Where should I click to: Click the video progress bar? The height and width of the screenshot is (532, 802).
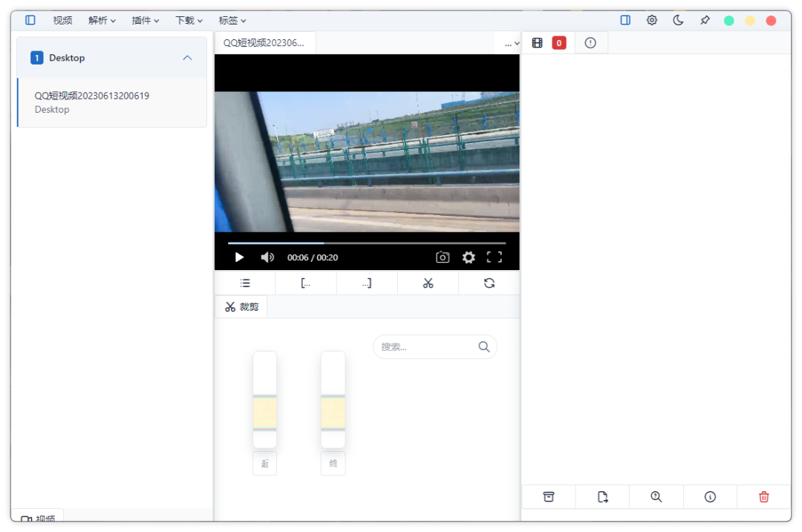pyautogui.click(x=366, y=243)
